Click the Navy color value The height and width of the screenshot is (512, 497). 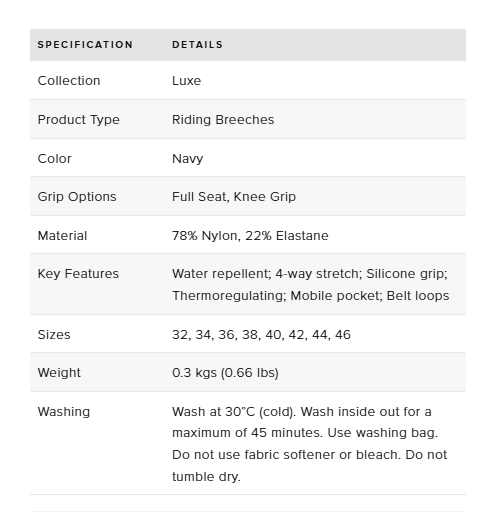point(188,159)
